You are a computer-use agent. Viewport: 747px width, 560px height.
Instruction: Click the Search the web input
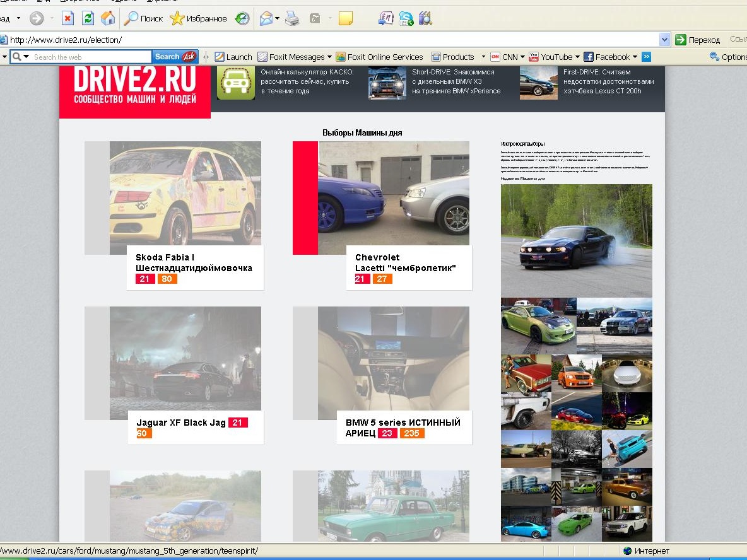[90, 57]
